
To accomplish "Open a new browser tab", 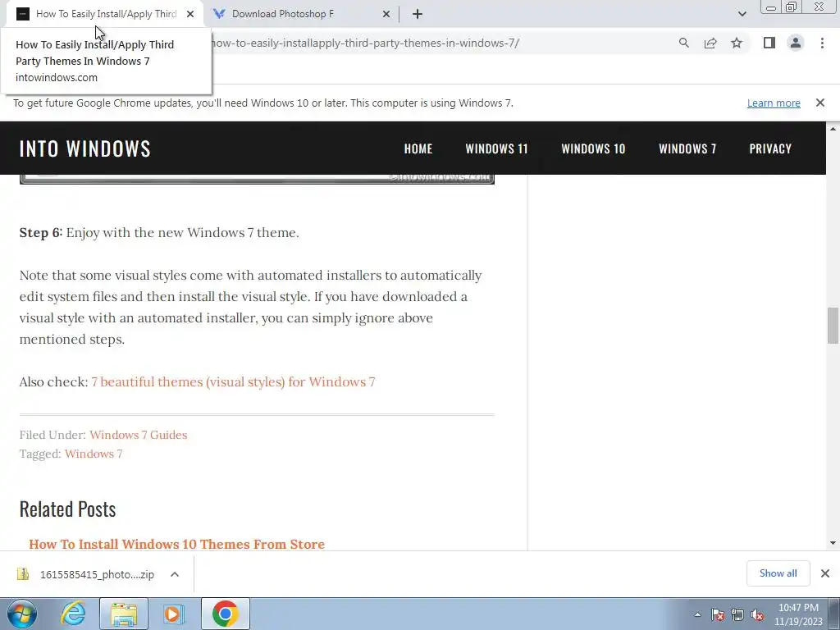I will (x=418, y=15).
